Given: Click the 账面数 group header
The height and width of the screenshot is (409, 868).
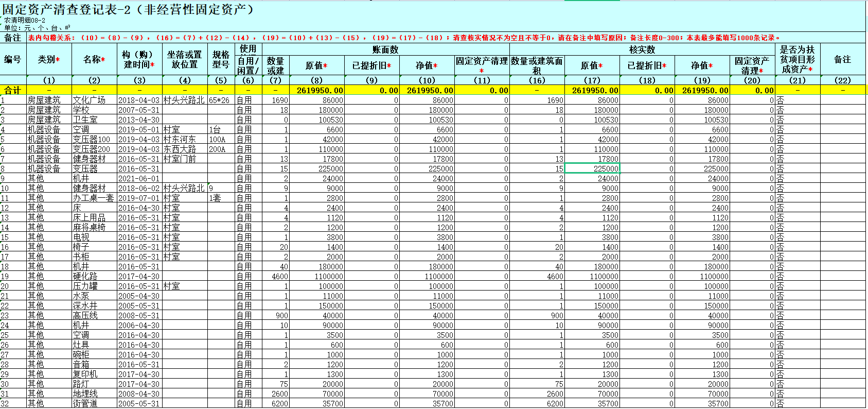Looking at the screenshot, I should pos(386,49).
